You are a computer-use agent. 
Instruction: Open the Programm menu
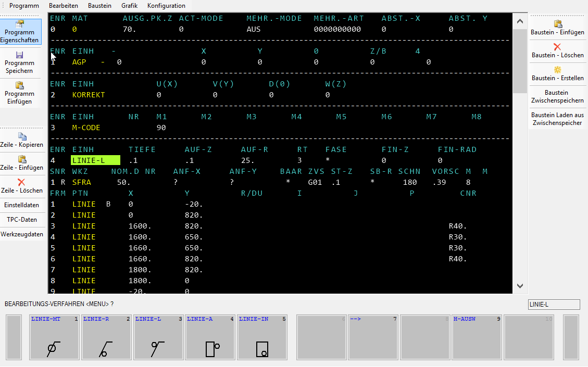(24, 6)
